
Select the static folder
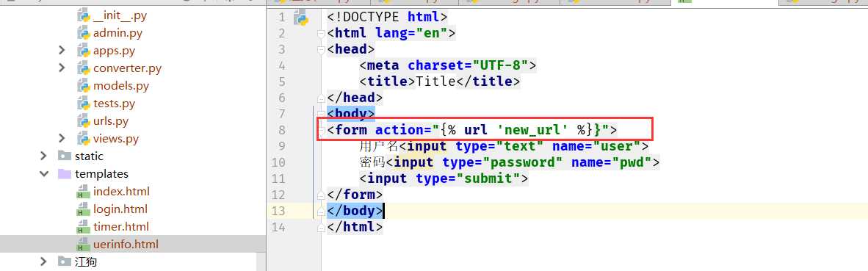89,156
